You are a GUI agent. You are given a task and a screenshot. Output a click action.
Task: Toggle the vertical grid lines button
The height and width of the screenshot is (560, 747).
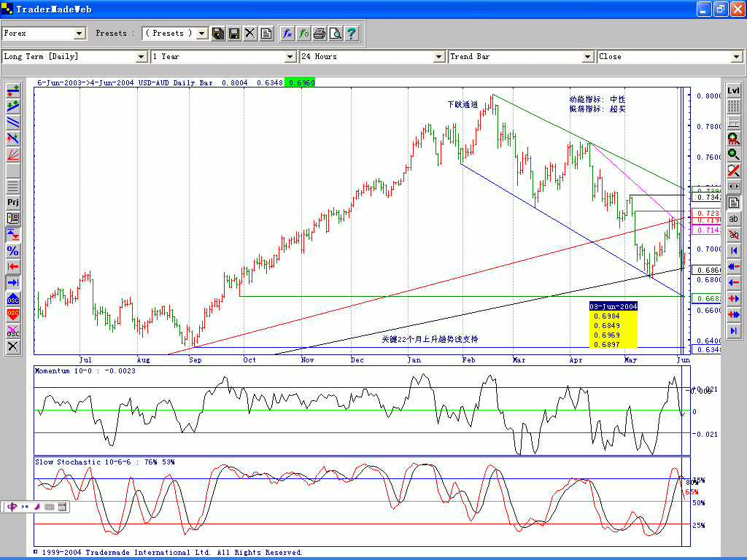(733, 106)
